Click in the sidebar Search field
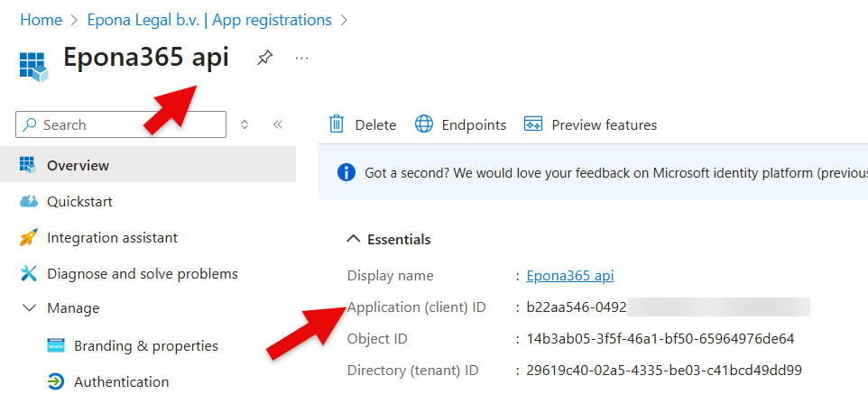This screenshot has width=868, height=394. [x=126, y=124]
